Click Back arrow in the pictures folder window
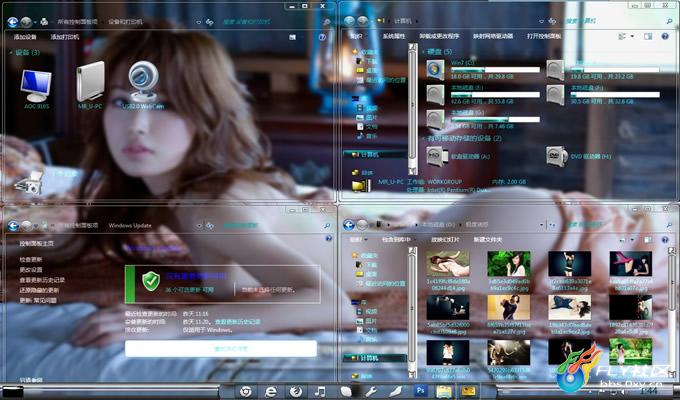 (x=349, y=225)
